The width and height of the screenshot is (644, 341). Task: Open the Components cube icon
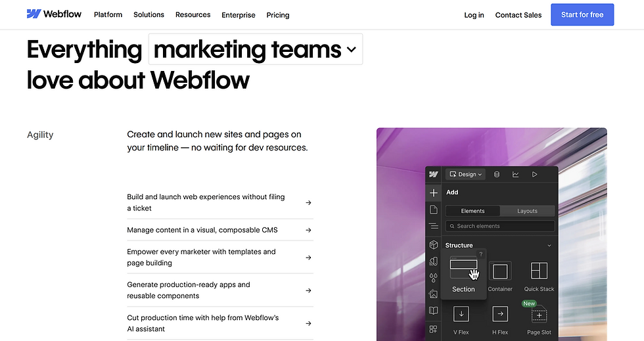[433, 245]
